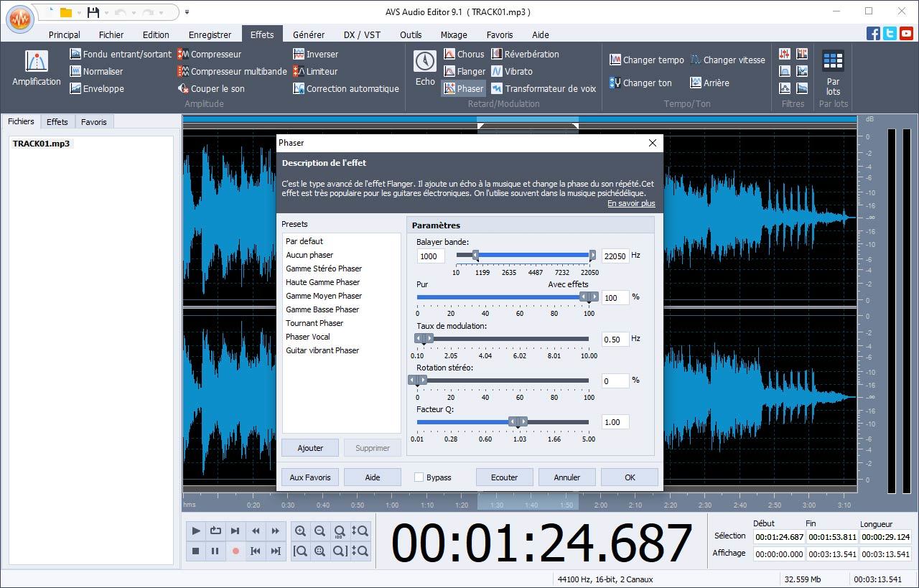
Task: Choose the Vibrato effect
Action: (512, 71)
